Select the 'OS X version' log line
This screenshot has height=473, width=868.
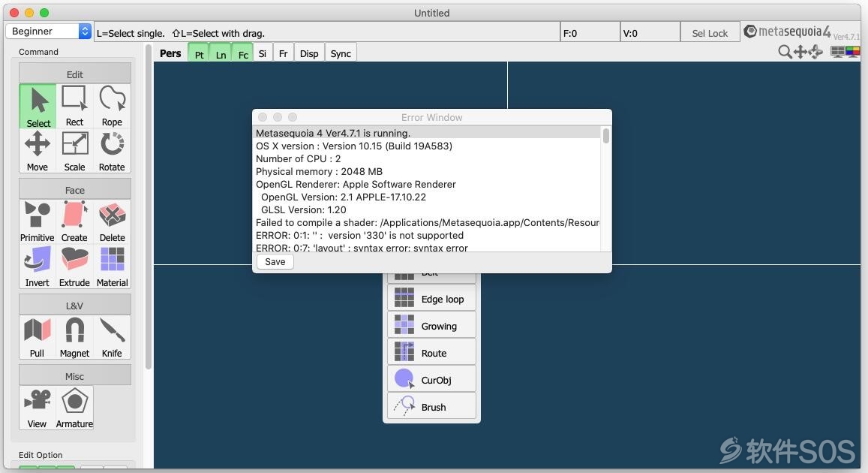pyautogui.click(x=428, y=146)
